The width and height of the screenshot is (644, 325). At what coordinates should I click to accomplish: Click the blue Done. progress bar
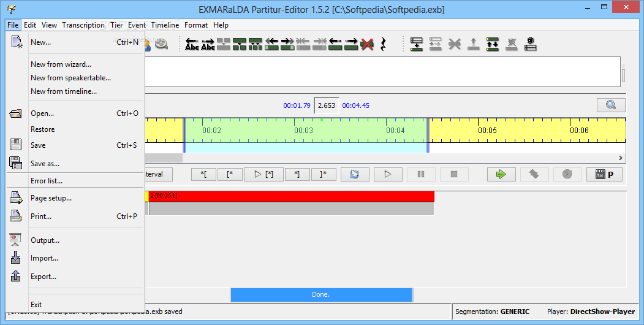click(321, 294)
